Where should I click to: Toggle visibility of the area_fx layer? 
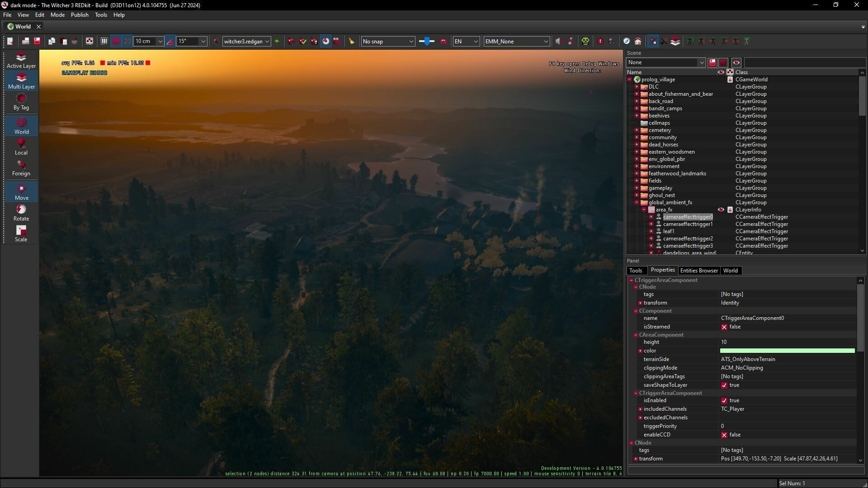coord(721,209)
